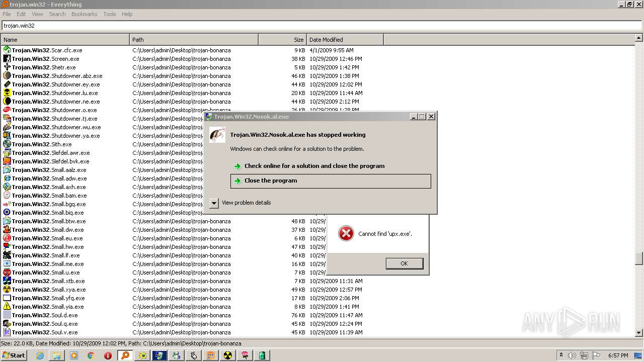Image resolution: width=644 pixels, height=362 pixels.
Task: Click Close the program option
Action: pyautogui.click(x=331, y=181)
